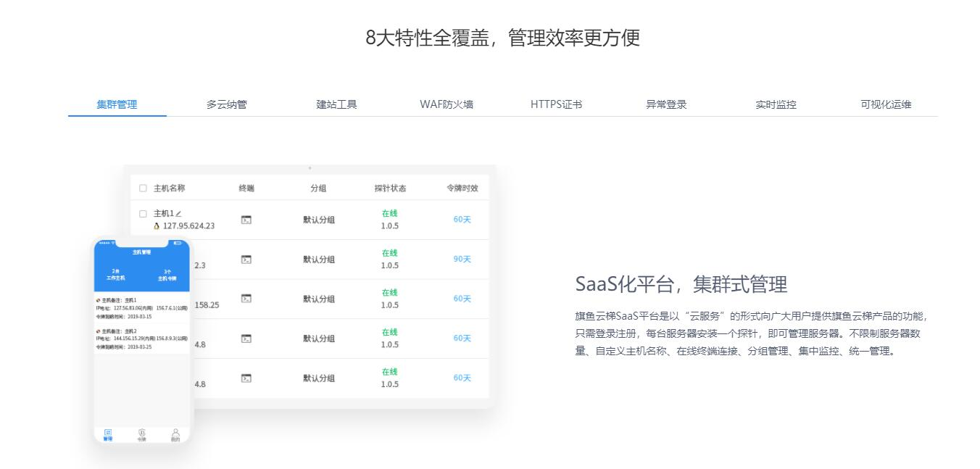Check the 主机1 row checkbox
Screen dimensions: 980x469
coord(143,214)
